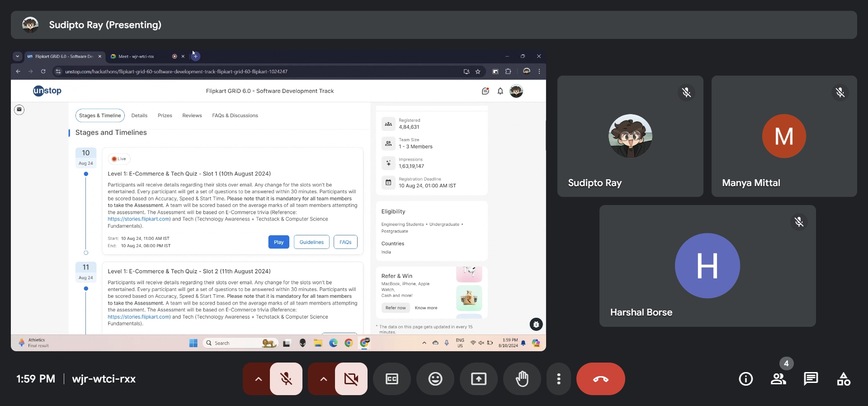This screenshot has width=868, height=406.
Task: Install app icon in address bar
Action: [x=466, y=72]
